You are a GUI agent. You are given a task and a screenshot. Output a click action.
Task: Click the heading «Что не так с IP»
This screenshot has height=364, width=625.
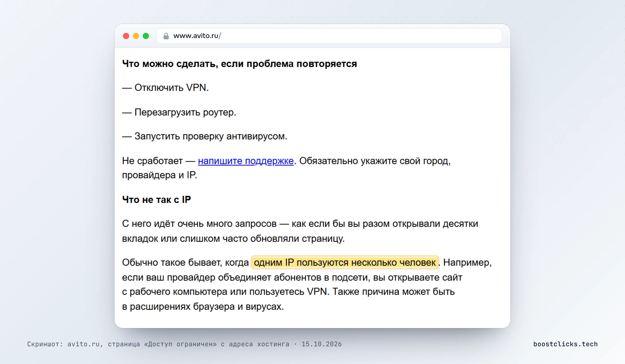[157, 200]
